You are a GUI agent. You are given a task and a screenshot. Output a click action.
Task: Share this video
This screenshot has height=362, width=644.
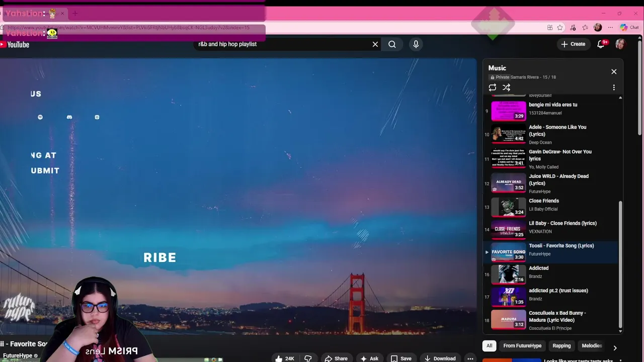click(x=336, y=358)
